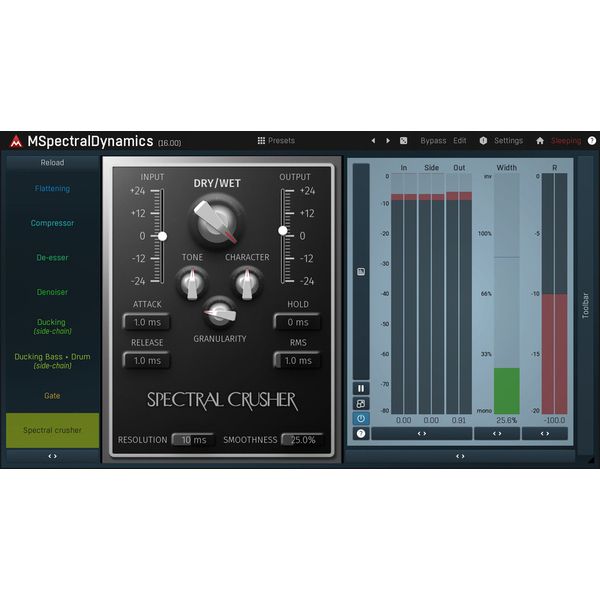Screen dimensions: 600x600
Task: Expand the In/Side/Out meter arrows
Action: tap(422, 434)
